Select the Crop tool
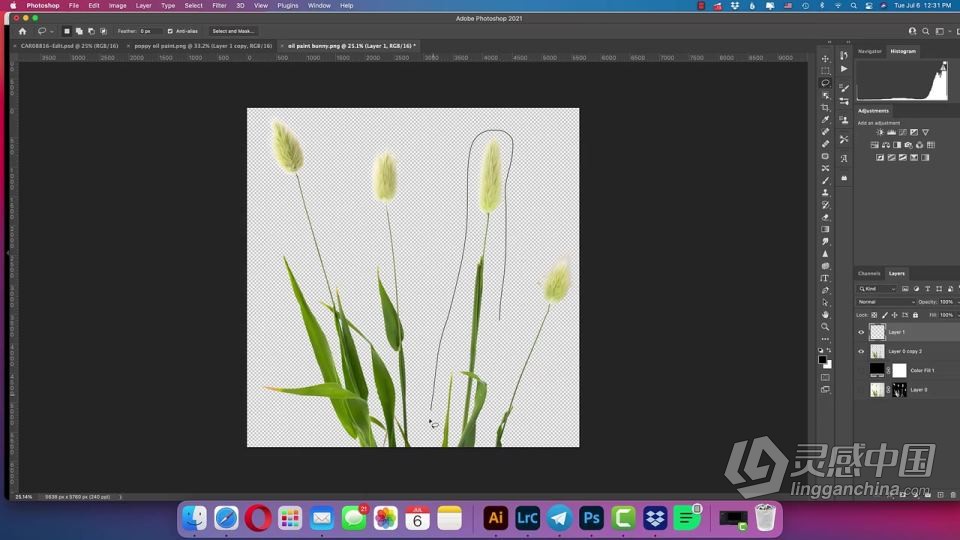Screen dimensions: 960x540 [825, 107]
